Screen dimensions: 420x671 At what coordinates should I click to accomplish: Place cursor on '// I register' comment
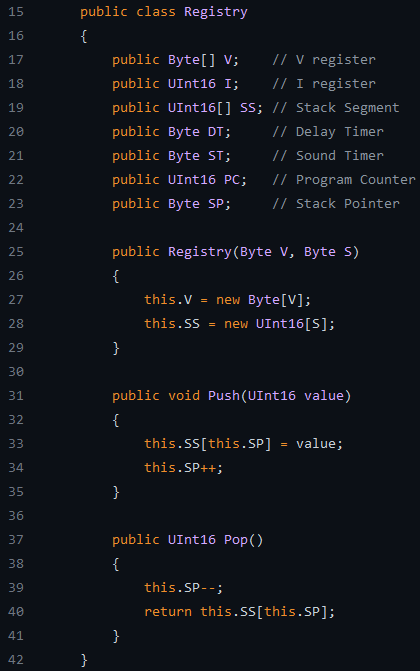(324, 84)
